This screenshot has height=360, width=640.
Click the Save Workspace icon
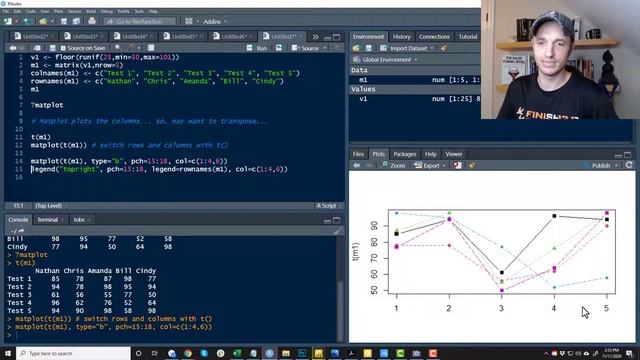[x=368, y=48]
